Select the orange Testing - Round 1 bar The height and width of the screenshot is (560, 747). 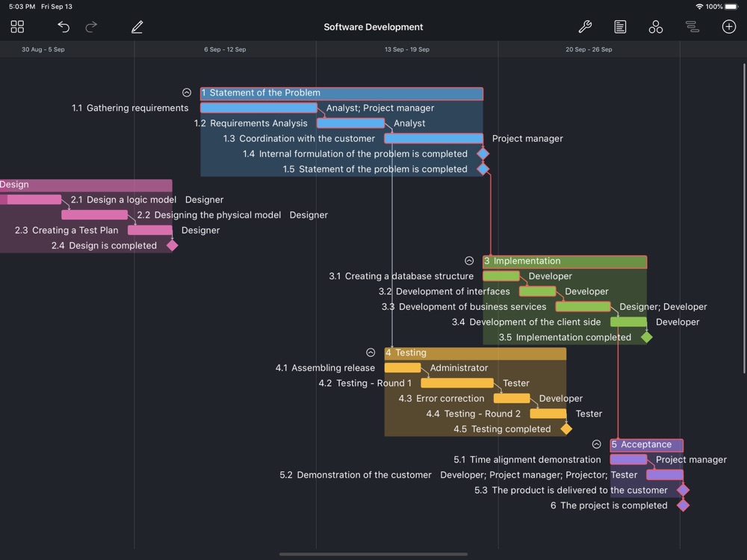pyautogui.click(x=456, y=383)
